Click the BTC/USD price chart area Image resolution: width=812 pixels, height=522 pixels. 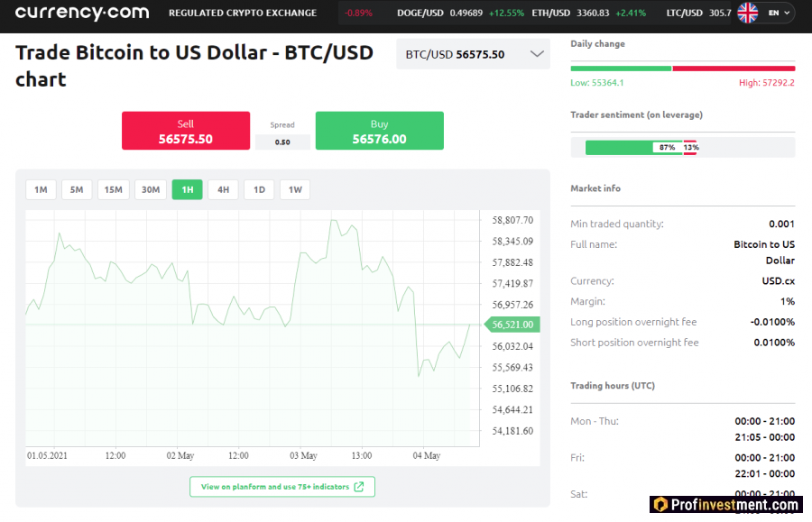pos(253,328)
